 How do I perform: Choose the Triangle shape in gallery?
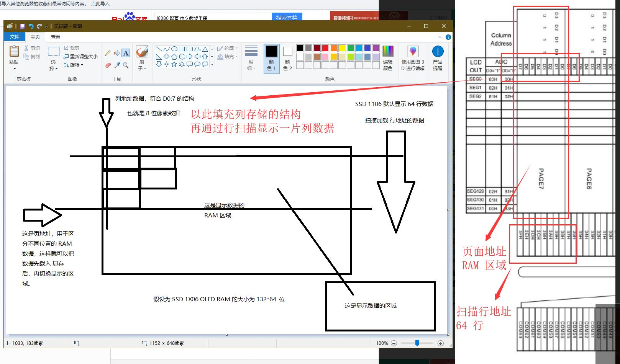pos(205,49)
